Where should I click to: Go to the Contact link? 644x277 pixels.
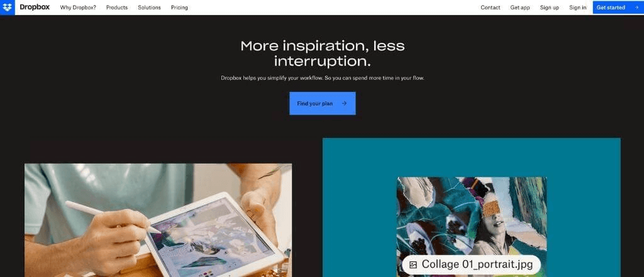click(491, 8)
